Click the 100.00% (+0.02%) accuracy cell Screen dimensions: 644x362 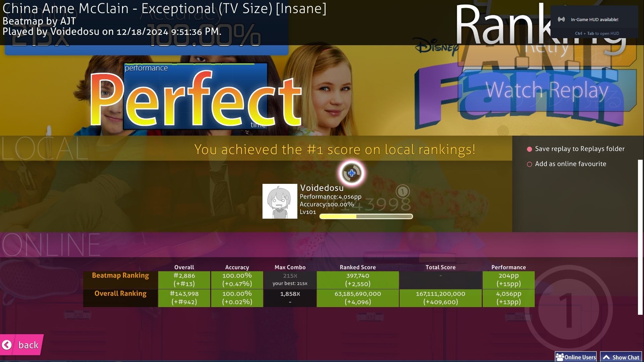237,298
